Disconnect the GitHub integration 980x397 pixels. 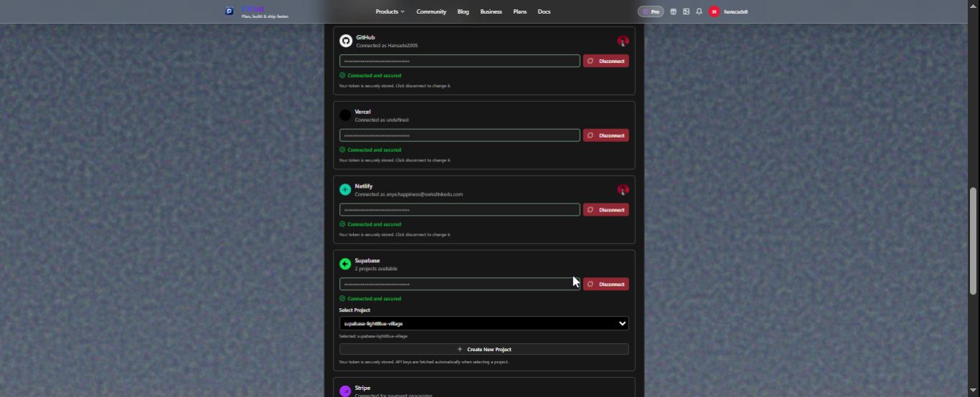[606, 61]
